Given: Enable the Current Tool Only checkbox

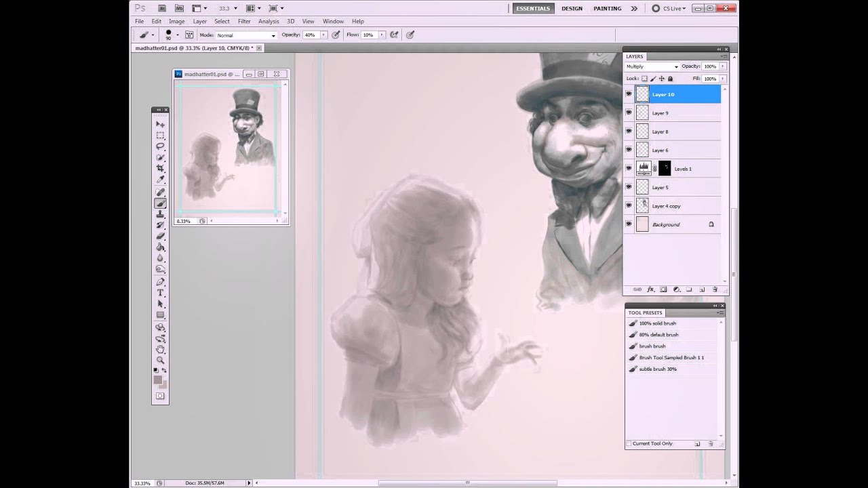Looking at the screenshot, I should coord(629,443).
